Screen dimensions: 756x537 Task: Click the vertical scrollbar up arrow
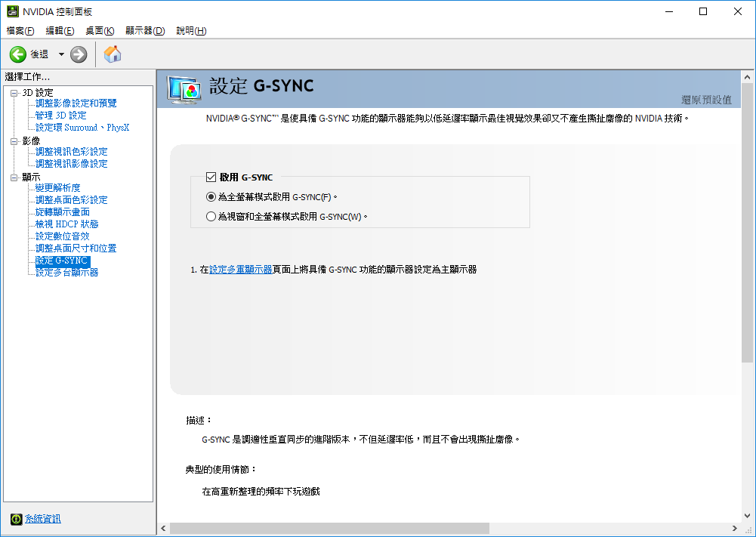(x=748, y=77)
